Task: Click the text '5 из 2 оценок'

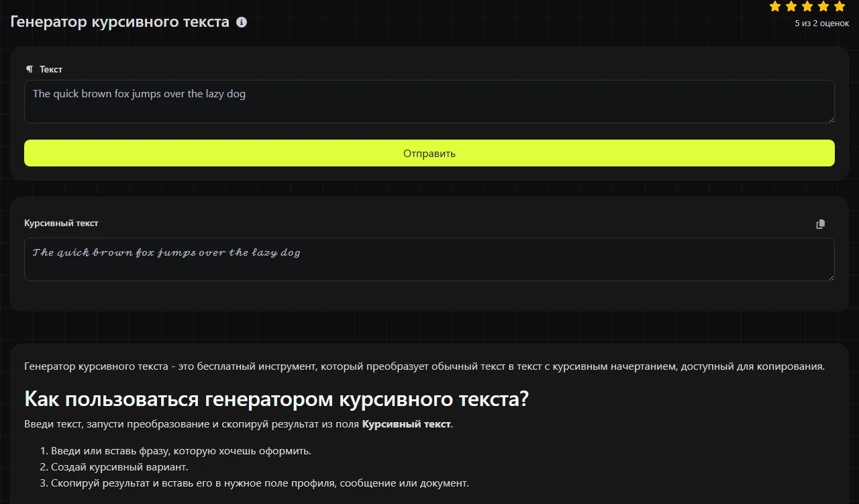Action: point(822,23)
